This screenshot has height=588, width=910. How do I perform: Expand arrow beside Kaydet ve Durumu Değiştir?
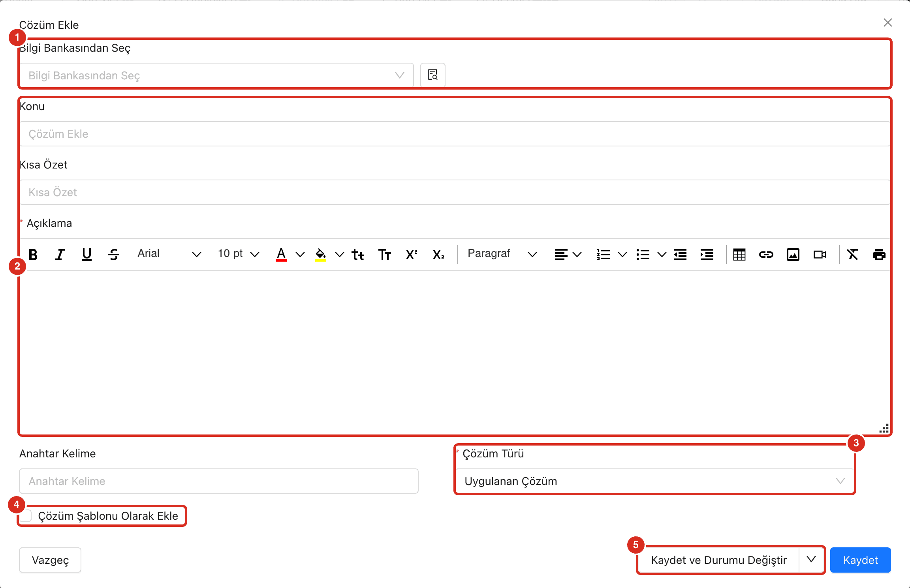(811, 560)
